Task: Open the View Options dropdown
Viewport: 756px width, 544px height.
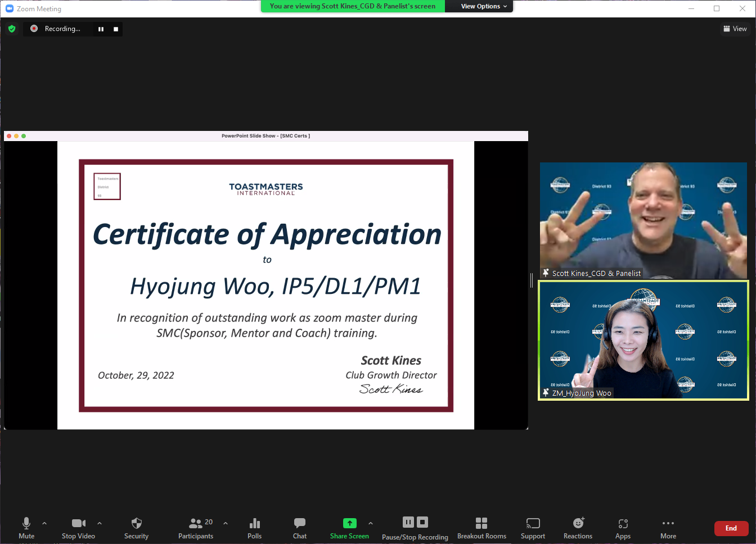Action: pos(484,6)
